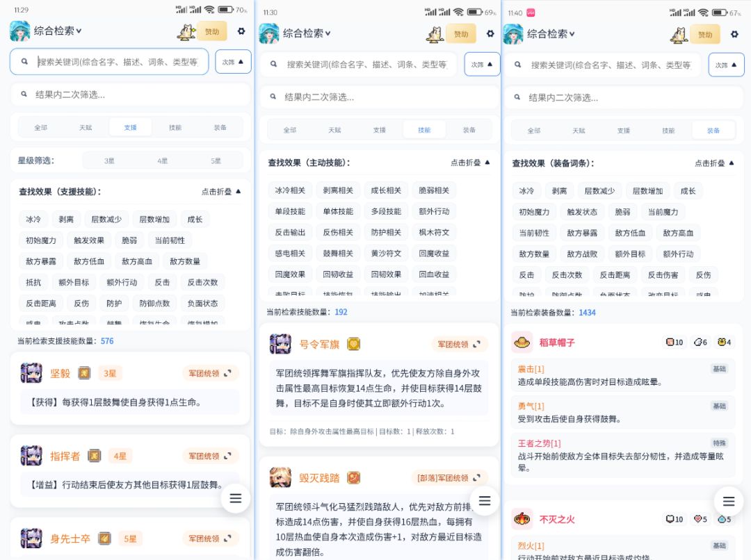The height and width of the screenshot is (560, 751).
Task: Tap the 1434 equipment count
Action: (587, 313)
